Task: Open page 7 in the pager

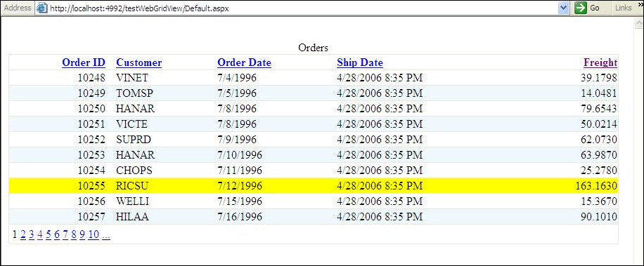Action: tap(65, 234)
